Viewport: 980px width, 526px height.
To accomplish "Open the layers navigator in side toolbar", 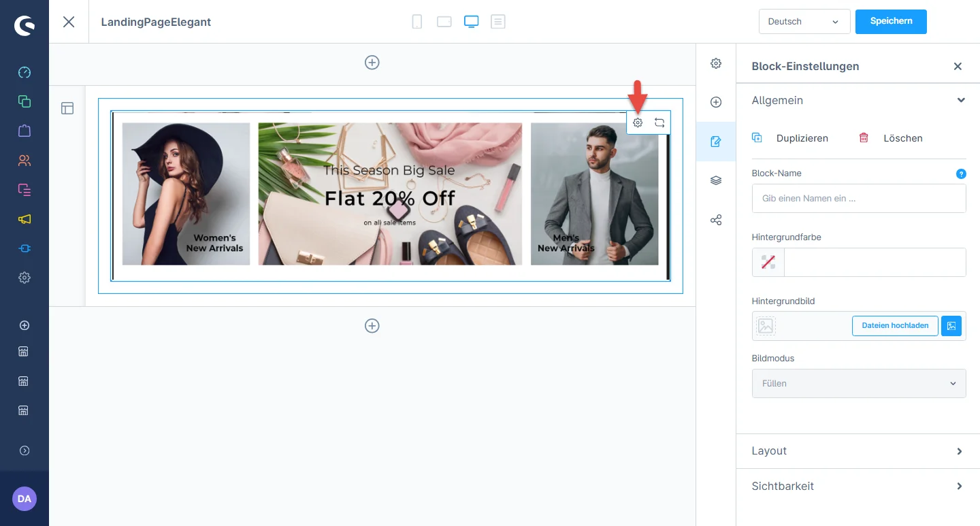I will click(x=716, y=181).
